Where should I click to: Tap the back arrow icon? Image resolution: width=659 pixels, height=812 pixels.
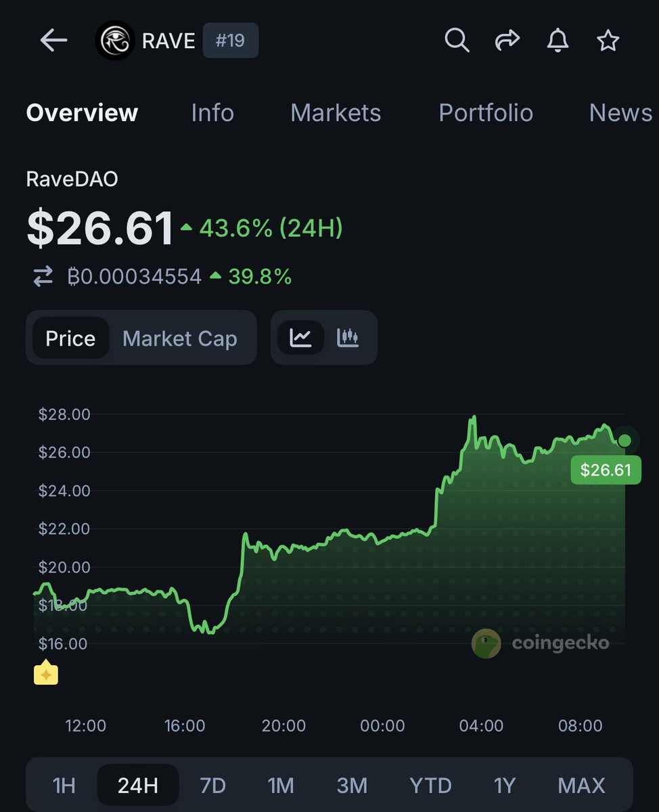point(53,41)
